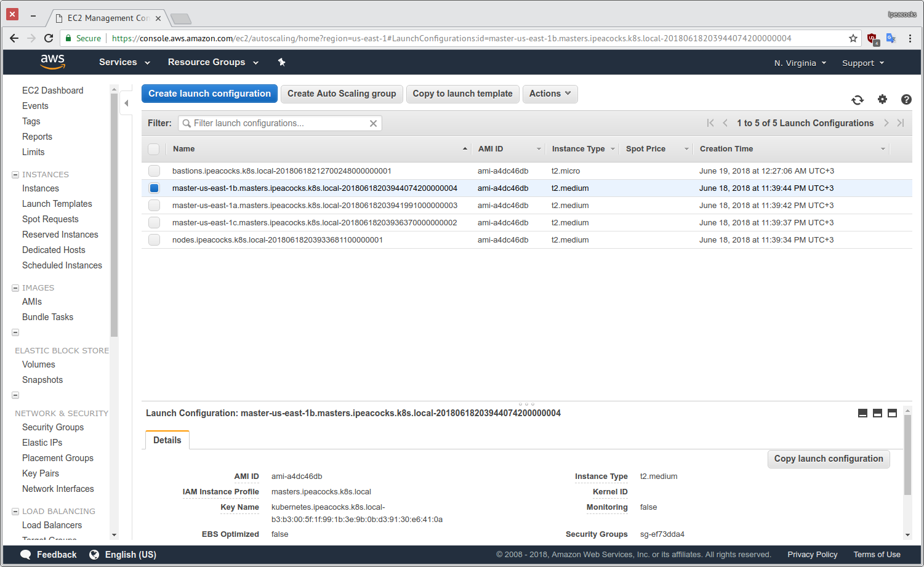
Task: Open the Google Translate extension icon
Action: pyautogui.click(x=891, y=38)
